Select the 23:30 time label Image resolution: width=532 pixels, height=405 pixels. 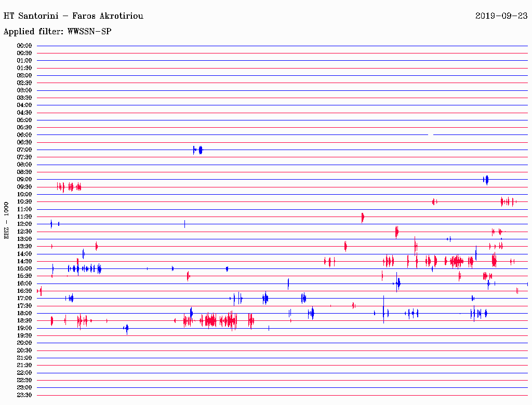point(24,395)
